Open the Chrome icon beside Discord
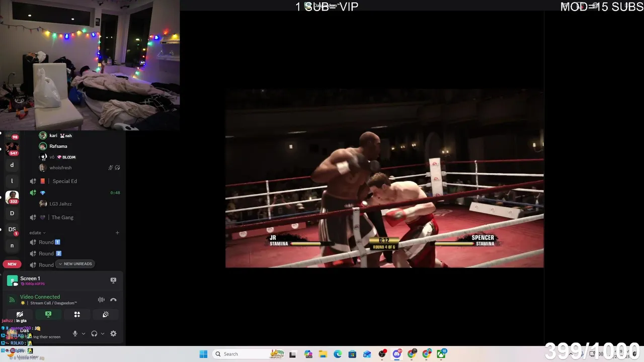Image resolution: width=644 pixels, height=362 pixels. 412,354
